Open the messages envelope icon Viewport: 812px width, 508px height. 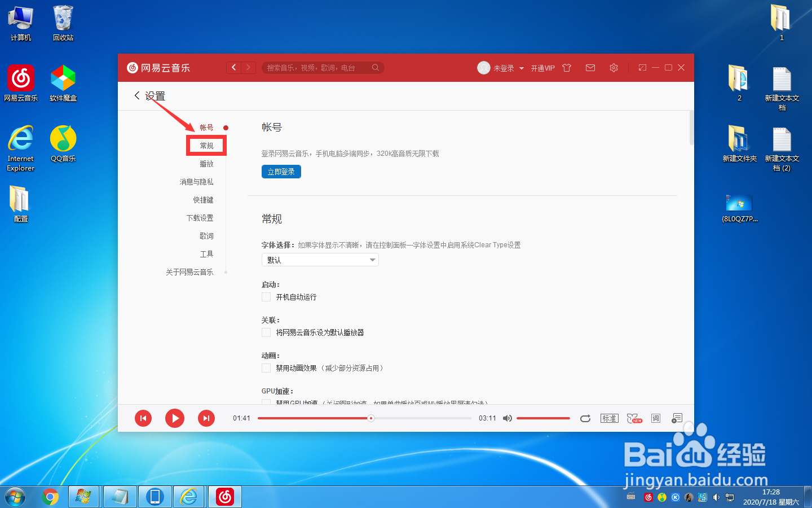pyautogui.click(x=590, y=68)
